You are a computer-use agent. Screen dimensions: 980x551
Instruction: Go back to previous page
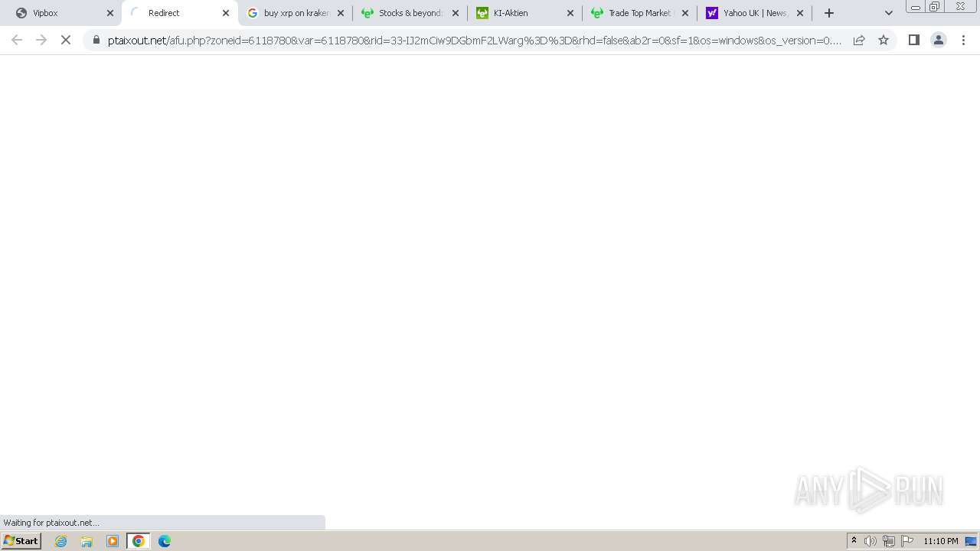pos(17,40)
